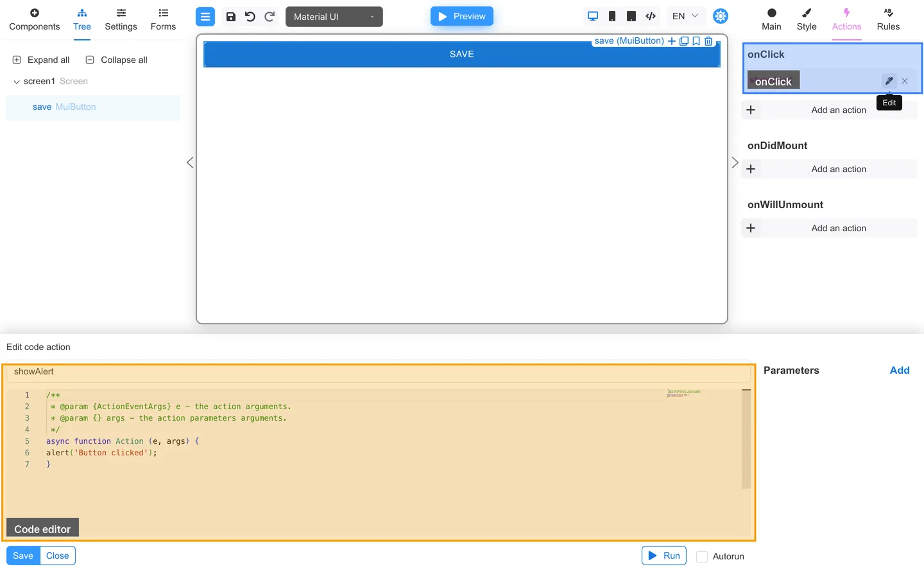This screenshot has height=578, width=924.
Task: Click Add an action under onDidMount
Action: (839, 169)
